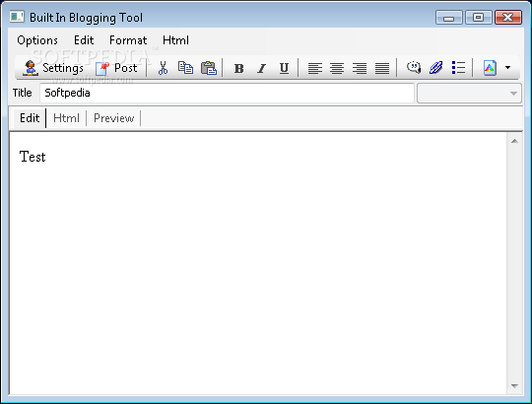Toggle Italic formatting
This screenshot has width=532, height=404.
262,68
